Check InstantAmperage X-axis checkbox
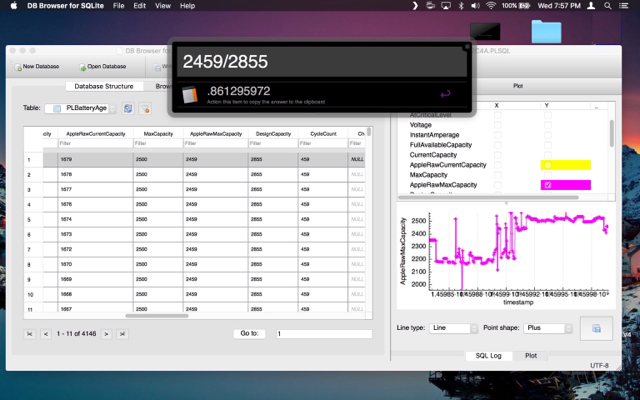Screen dimensions: 640x400 pos(498,135)
